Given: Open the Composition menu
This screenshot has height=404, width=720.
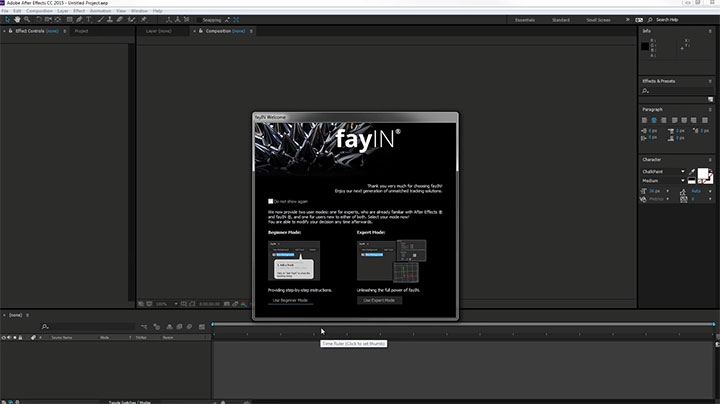Looking at the screenshot, I should (x=39, y=11).
